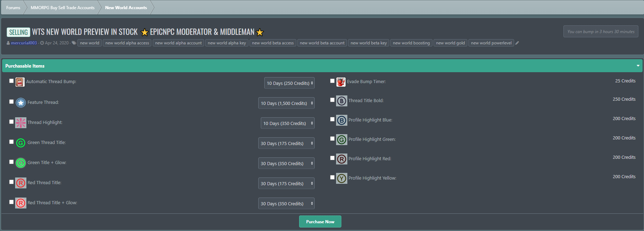The height and width of the screenshot is (231, 644).
Task: Click the clock icon next to Apr 24, 2020
Action: pyautogui.click(x=42, y=43)
